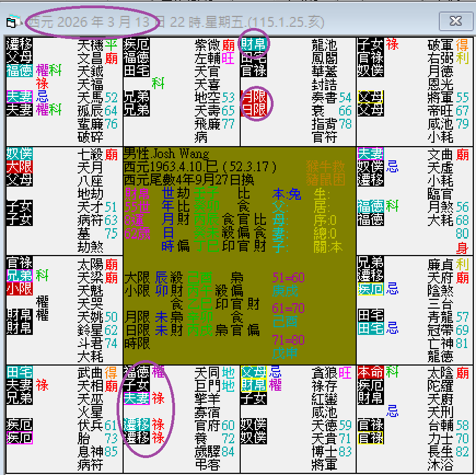
Task: Select the circled 夫妻 label near the bottom
Action: point(136,398)
